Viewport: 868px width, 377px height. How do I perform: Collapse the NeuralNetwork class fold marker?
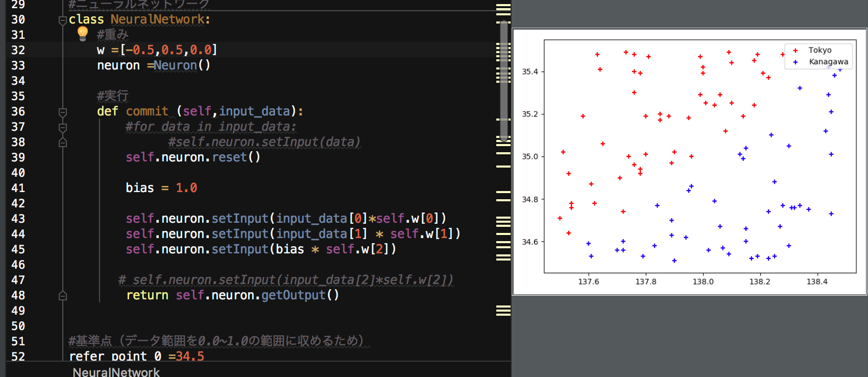click(63, 20)
